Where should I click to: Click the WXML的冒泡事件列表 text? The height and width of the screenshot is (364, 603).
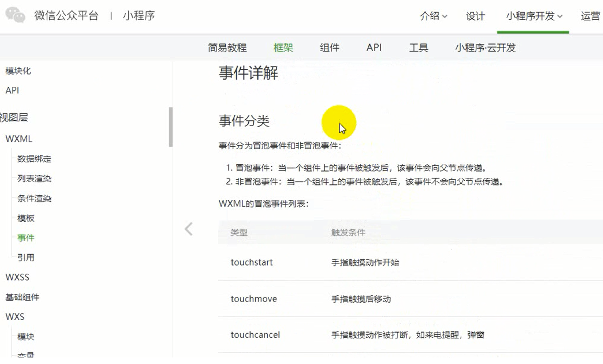[264, 204]
